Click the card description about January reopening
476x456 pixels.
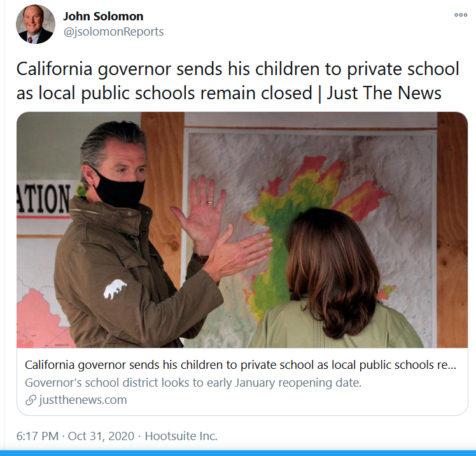[193, 383]
